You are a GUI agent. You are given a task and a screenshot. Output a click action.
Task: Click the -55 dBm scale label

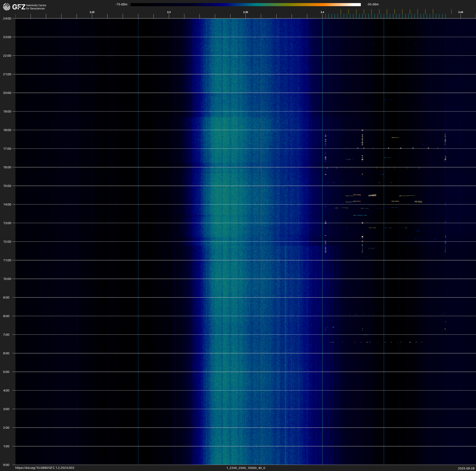coord(373,4)
